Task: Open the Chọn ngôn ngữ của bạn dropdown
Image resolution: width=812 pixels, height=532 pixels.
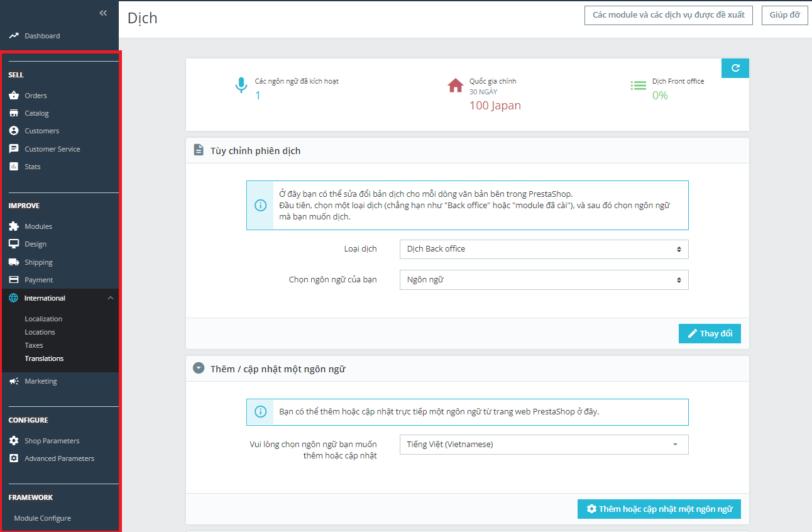Action: [544, 280]
